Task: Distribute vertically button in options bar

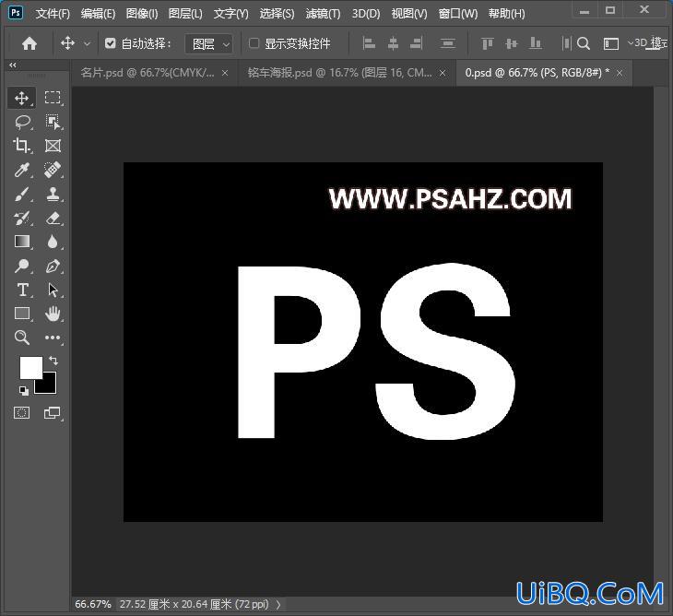Action: 448,43
